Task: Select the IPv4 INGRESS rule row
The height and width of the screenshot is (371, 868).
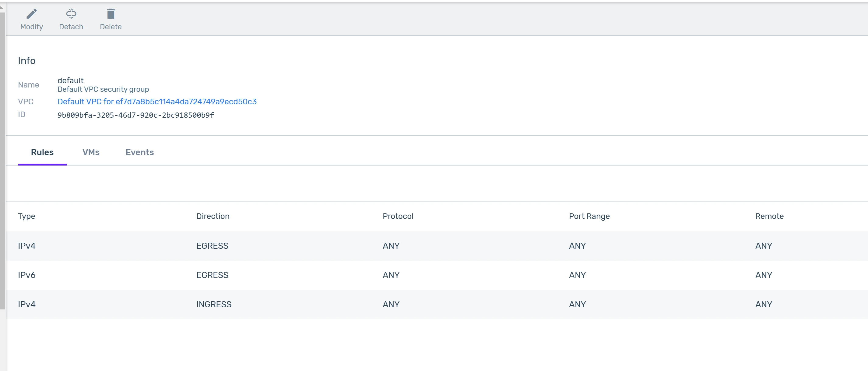Action: [x=214, y=304]
